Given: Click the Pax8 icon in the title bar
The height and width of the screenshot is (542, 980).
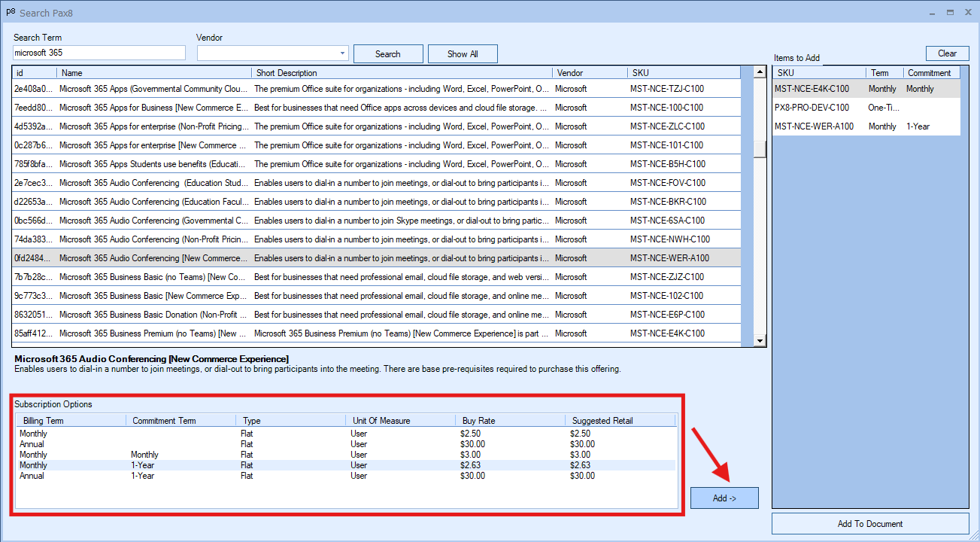Looking at the screenshot, I should pyautogui.click(x=11, y=12).
